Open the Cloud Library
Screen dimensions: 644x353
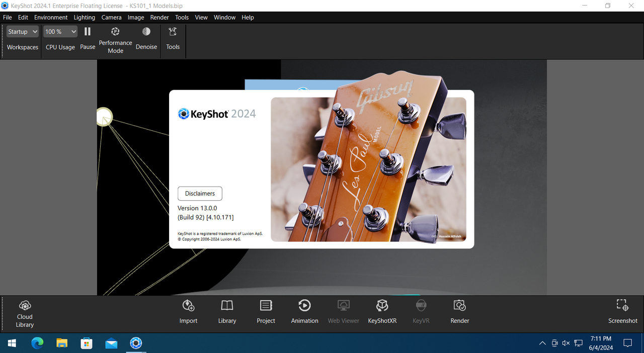pyautogui.click(x=25, y=314)
